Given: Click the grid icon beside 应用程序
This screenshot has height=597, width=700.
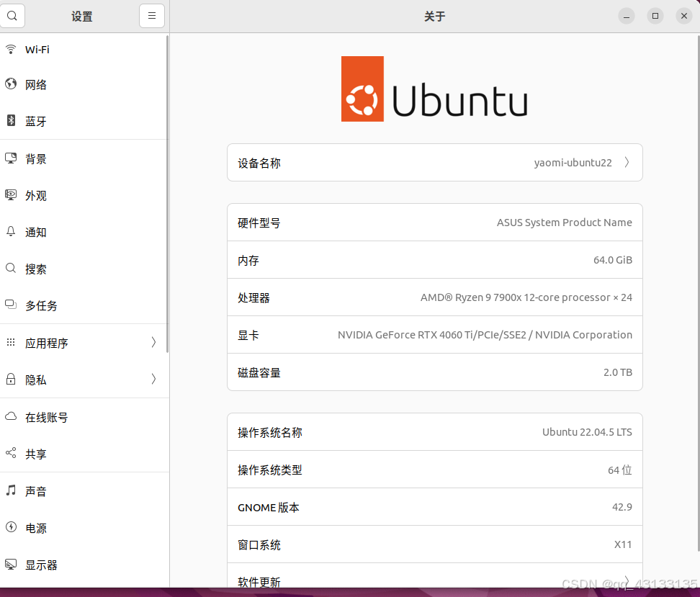Looking at the screenshot, I should [x=11, y=343].
